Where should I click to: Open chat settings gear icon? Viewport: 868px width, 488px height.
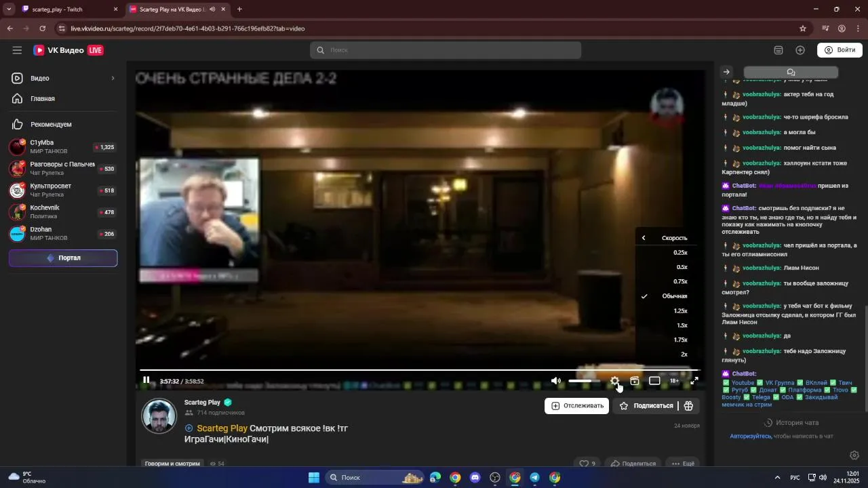854,455
